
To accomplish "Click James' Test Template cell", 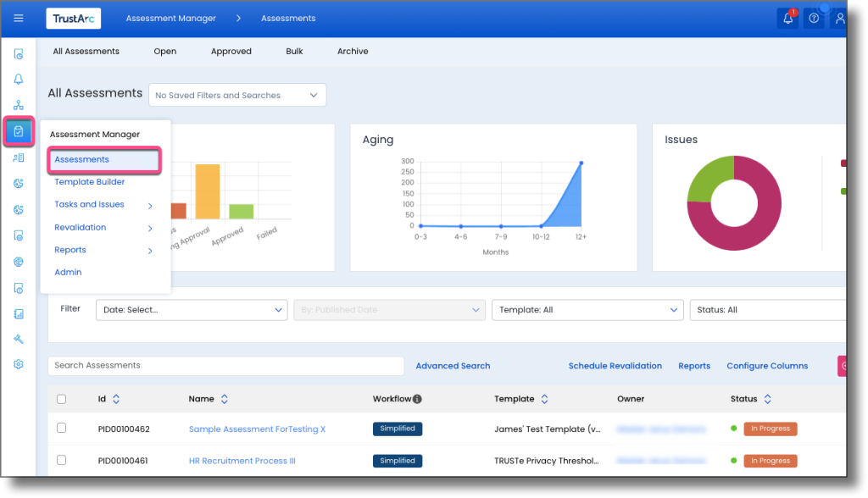I will tap(547, 429).
